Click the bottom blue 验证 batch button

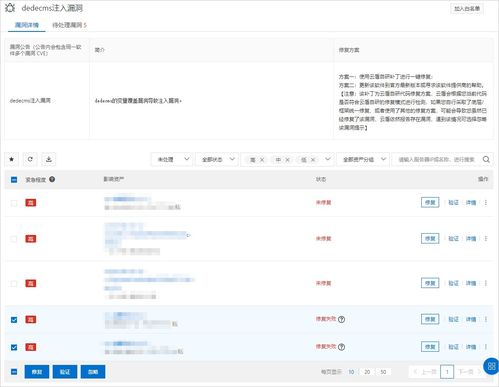coord(65,372)
